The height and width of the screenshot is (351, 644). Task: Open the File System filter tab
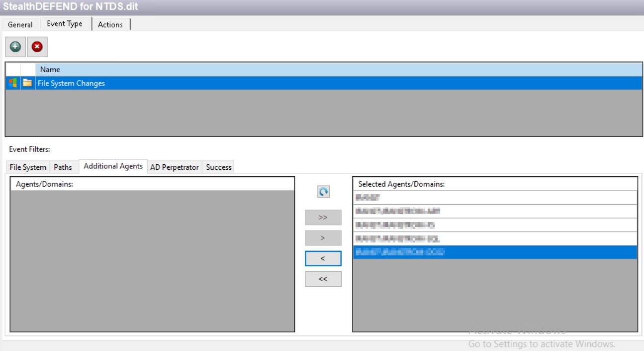point(28,167)
